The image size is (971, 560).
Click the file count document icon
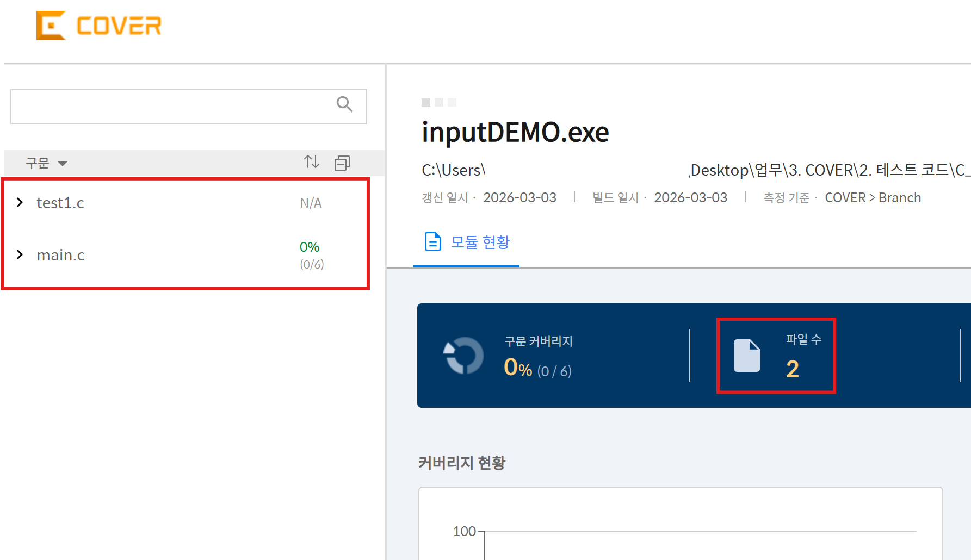747,356
